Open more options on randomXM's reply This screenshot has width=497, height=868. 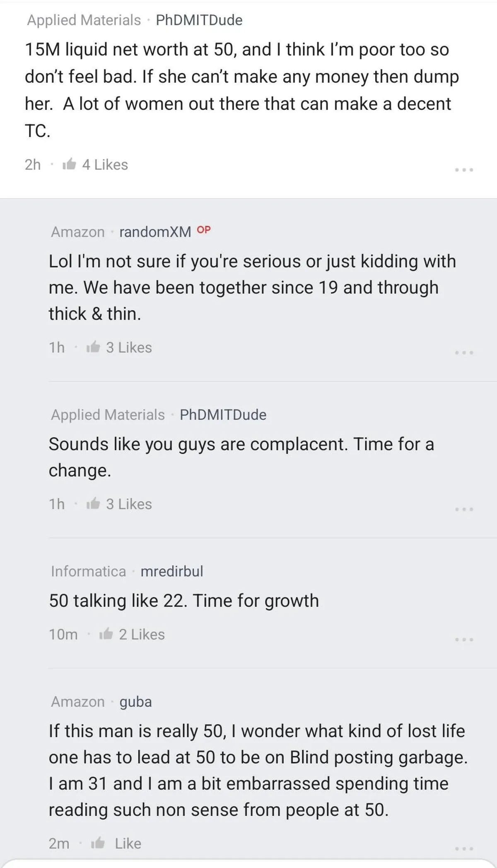(464, 352)
